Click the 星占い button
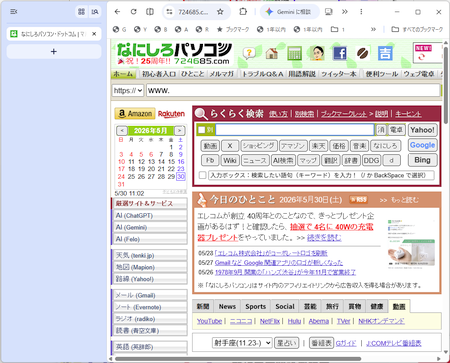The image size is (450, 363). point(286,343)
